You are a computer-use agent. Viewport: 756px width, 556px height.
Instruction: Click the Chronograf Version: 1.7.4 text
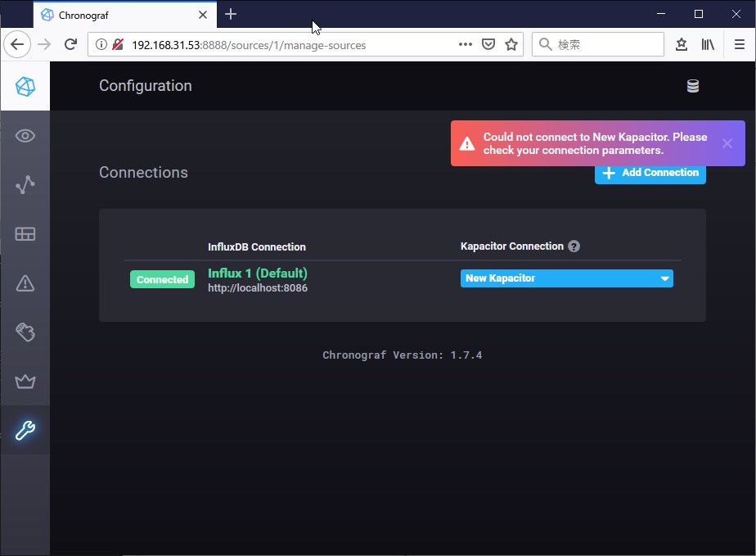click(402, 355)
